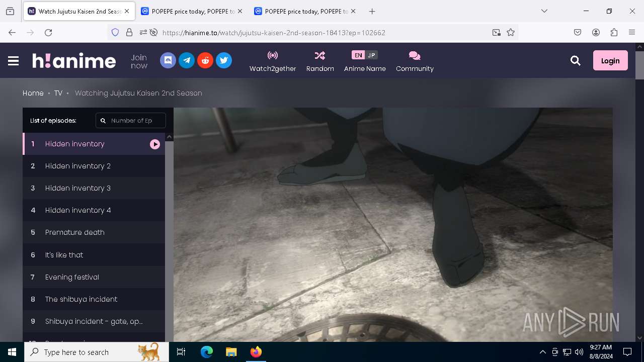
Task: Select episode 3 Hidden inventory 3
Action: 94,188
